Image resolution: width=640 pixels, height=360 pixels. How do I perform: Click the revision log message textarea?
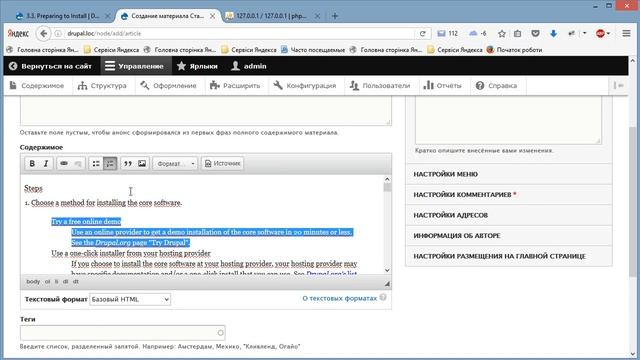pyautogui.click(x=508, y=120)
